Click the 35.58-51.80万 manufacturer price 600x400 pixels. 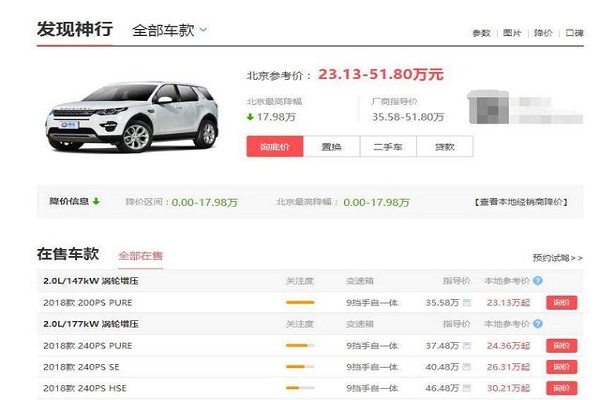[x=408, y=117]
